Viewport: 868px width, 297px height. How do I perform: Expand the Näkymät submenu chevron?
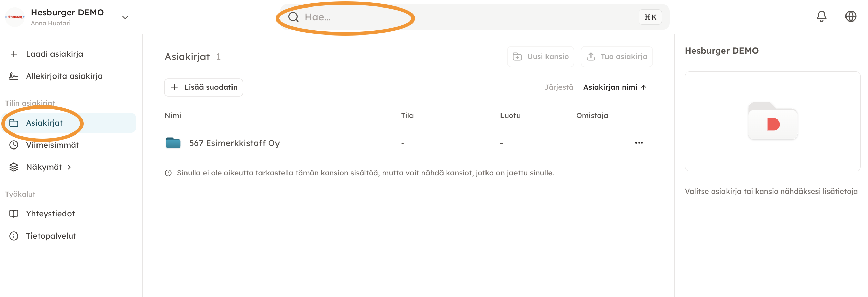click(x=69, y=167)
